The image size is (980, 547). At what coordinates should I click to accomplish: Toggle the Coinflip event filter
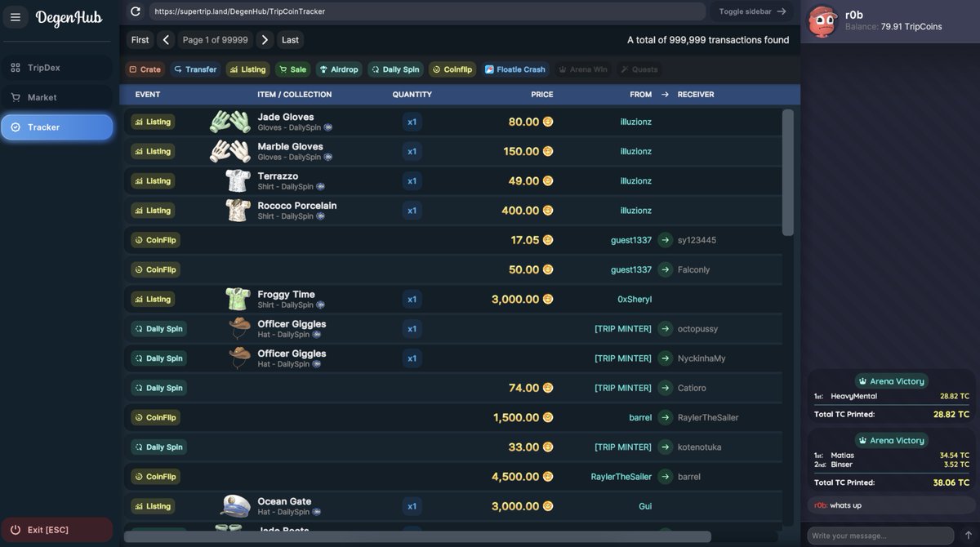click(x=452, y=69)
